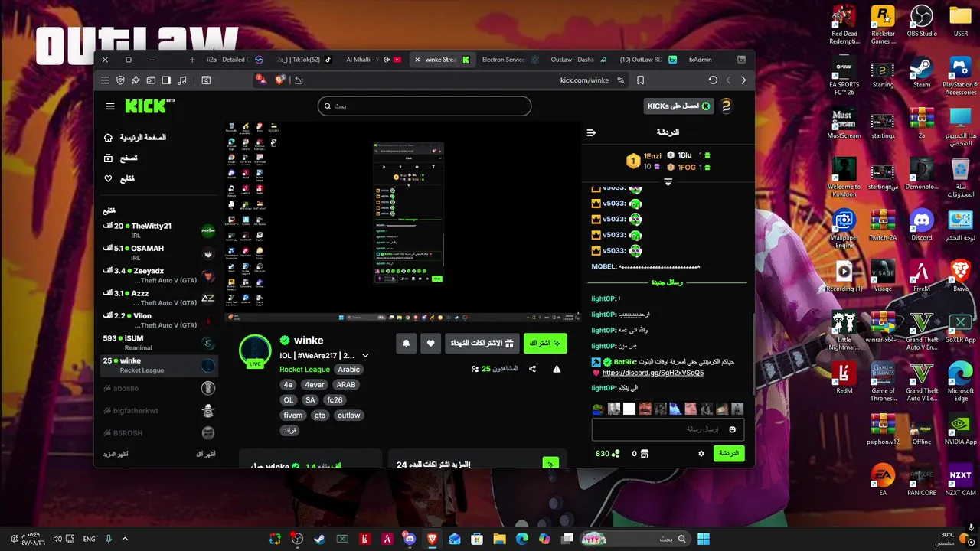Click the gift subscriptions button
Image resolution: width=980 pixels, height=551 pixels.
pos(483,344)
